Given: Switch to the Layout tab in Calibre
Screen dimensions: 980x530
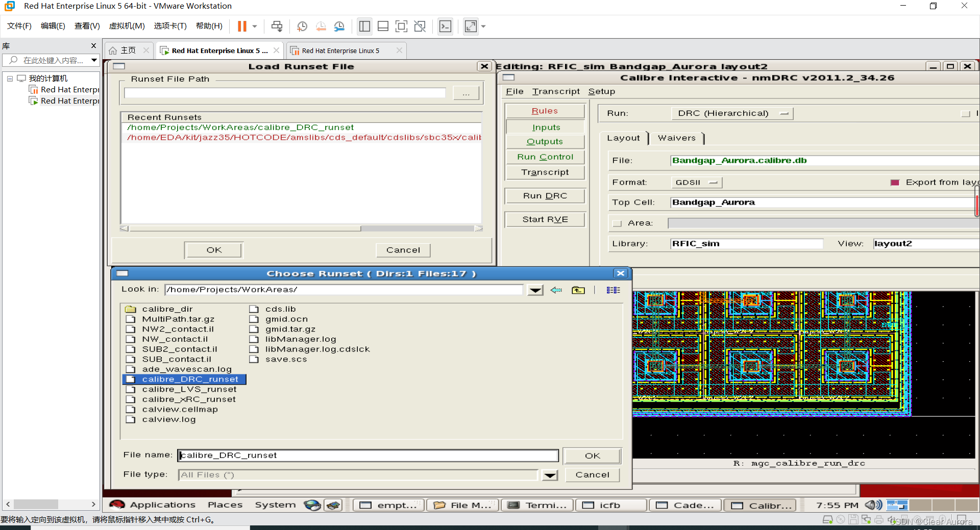Looking at the screenshot, I should pyautogui.click(x=623, y=138).
